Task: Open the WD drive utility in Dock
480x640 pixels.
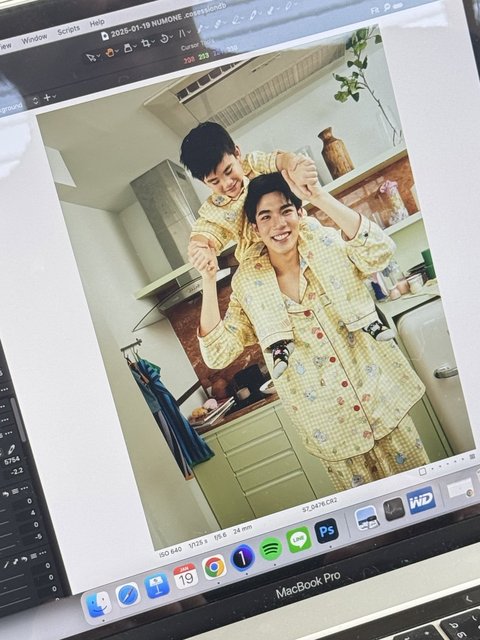Action: click(421, 500)
